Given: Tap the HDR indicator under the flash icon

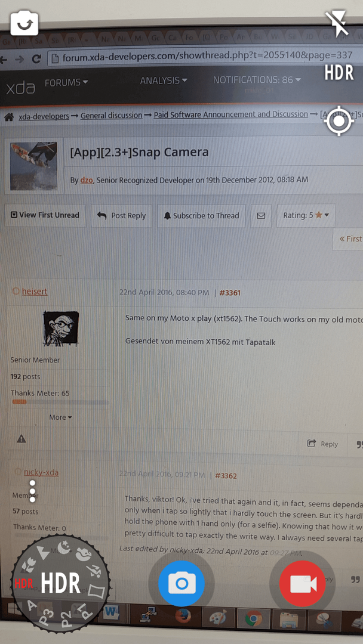Looking at the screenshot, I should coord(339,73).
